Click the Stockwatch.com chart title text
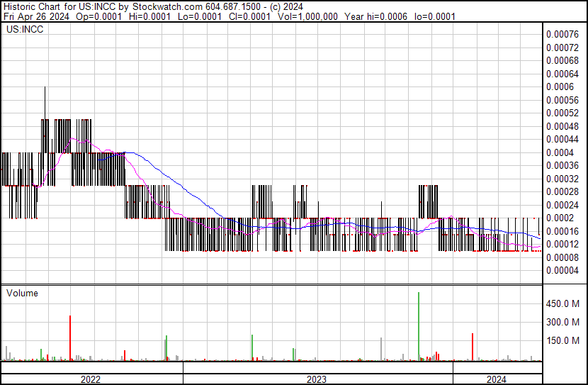Image resolution: width=588 pixels, height=385 pixels. point(168,7)
